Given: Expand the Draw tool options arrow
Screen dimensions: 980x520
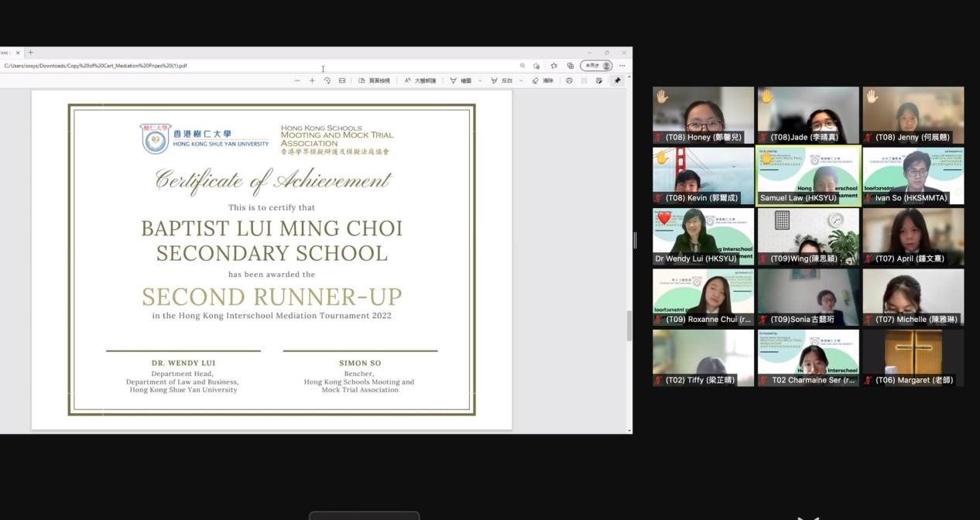Looking at the screenshot, I should coord(480,80).
